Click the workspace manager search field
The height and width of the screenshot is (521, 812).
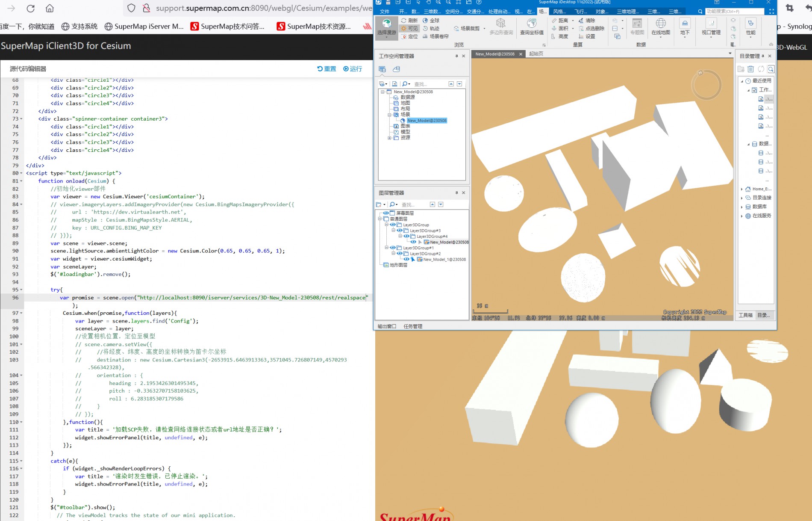point(429,84)
